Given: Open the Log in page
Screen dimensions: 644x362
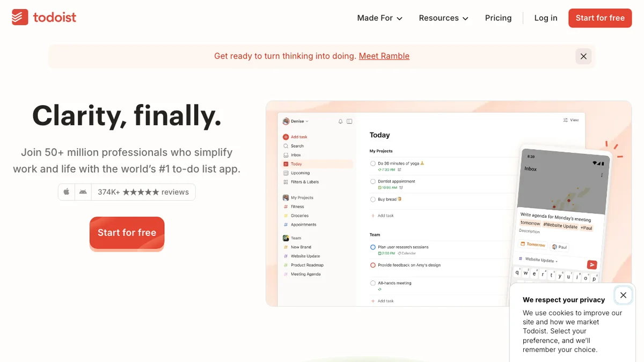Looking at the screenshot, I should [546, 18].
